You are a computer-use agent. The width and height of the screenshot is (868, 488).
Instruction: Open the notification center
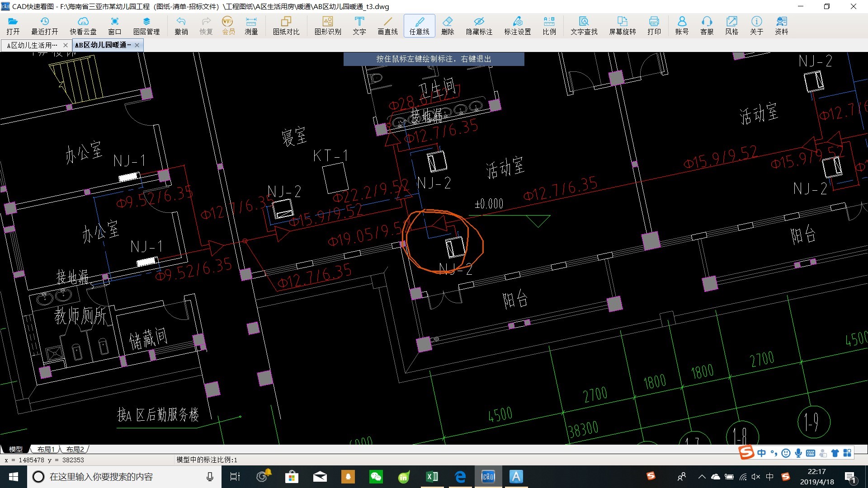coord(850,477)
